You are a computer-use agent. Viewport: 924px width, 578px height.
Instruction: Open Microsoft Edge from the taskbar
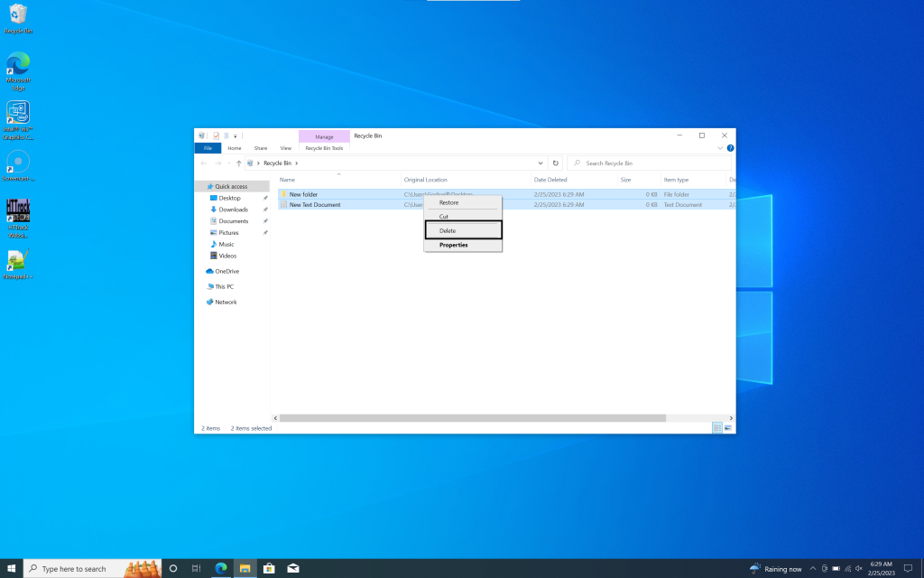[221, 569]
